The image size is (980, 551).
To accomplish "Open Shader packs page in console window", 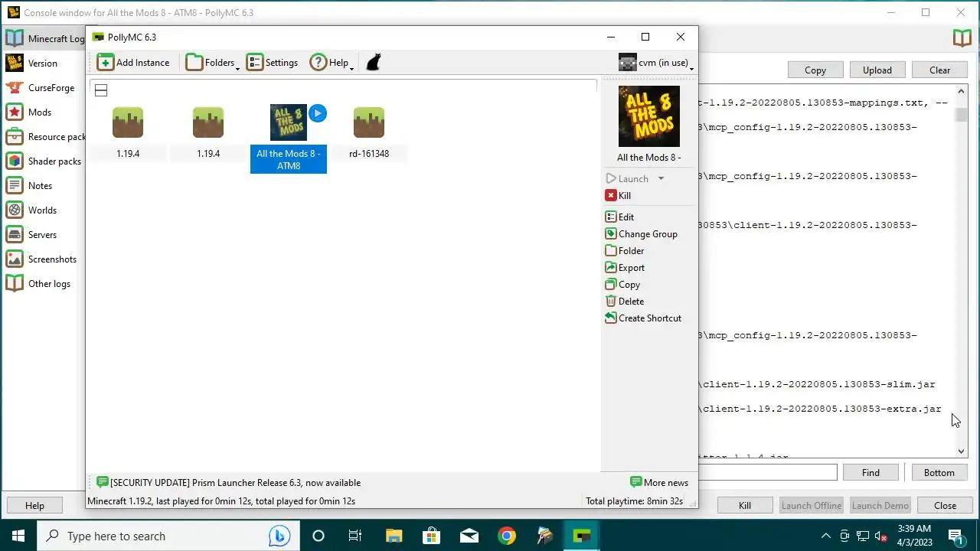I will click(44, 161).
